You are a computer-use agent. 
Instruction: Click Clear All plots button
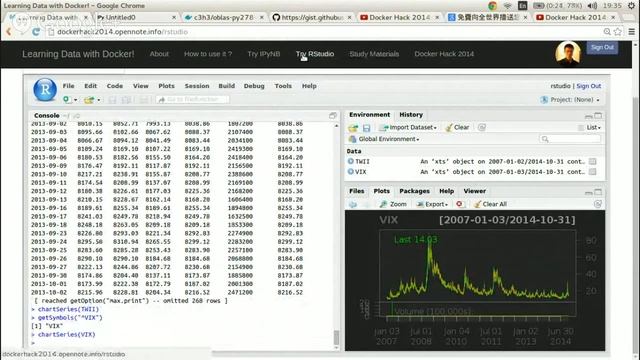point(490,204)
